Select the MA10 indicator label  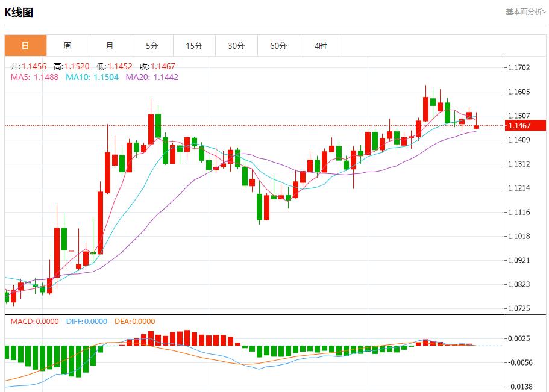click(x=92, y=77)
